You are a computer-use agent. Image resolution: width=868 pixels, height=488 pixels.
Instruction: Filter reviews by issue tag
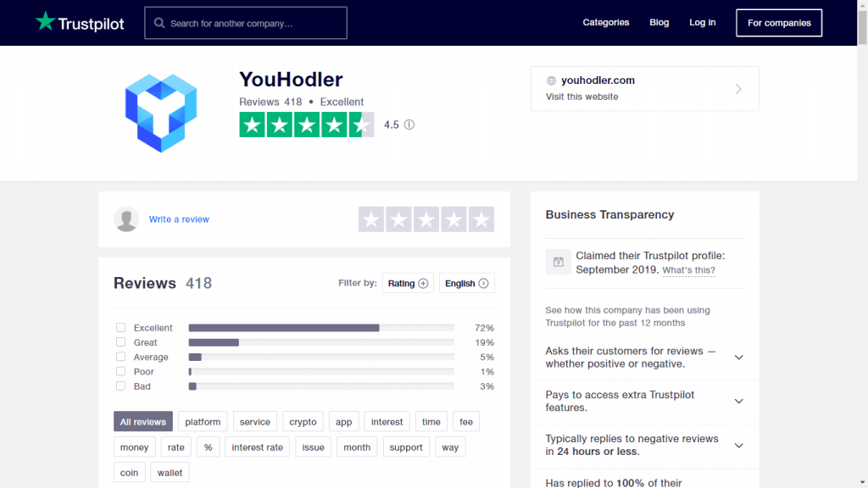[314, 447]
